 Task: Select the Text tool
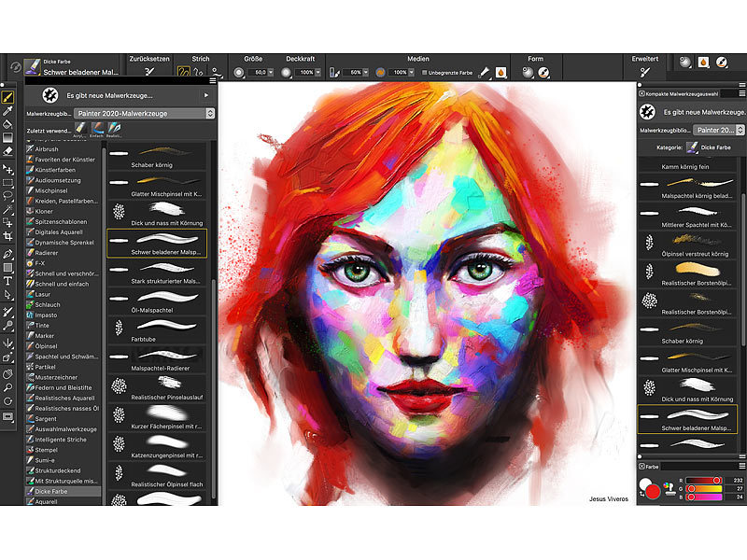(x=7, y=281)
